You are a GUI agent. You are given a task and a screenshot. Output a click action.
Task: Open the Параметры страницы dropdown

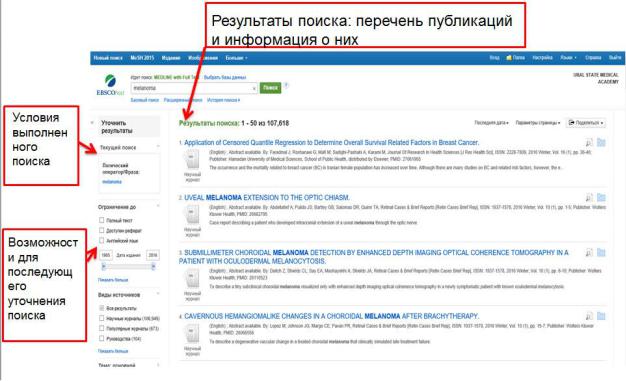(x=538, y=123)
